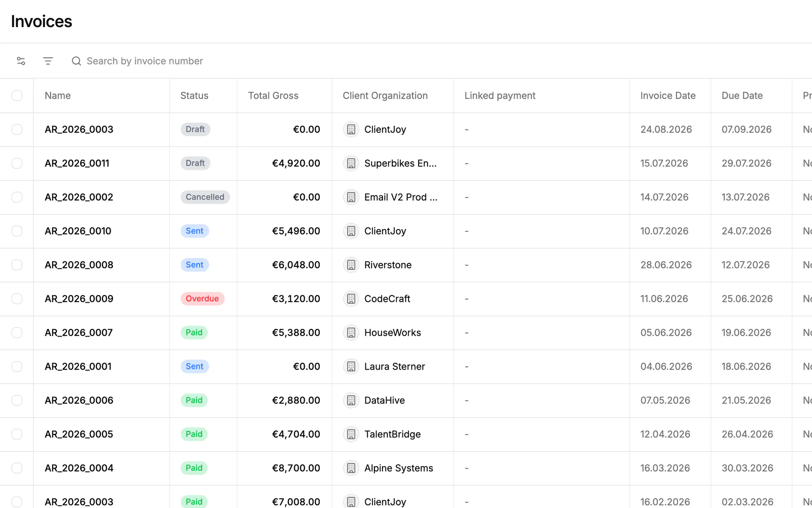The width and height of the screenshot is (812, 508).
Task: Select checkbox for invoice AR_2026_0009
Action: pos(17,299)
